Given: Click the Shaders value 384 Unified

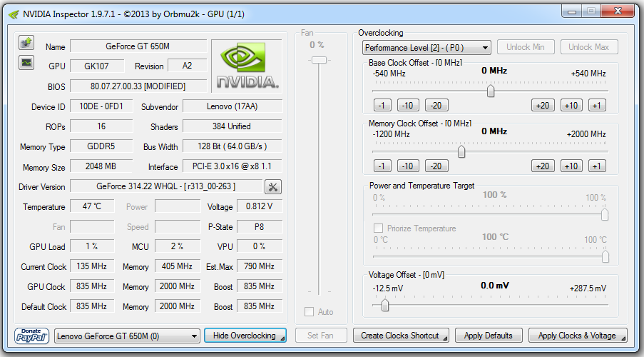Looking at the screenshot, I should 232,126.
